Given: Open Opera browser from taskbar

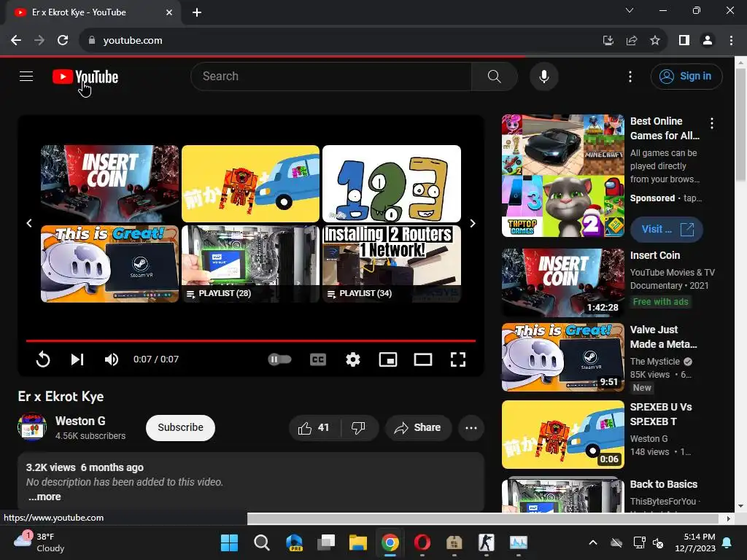Looking at the screenshot, I should click(422, 542).
